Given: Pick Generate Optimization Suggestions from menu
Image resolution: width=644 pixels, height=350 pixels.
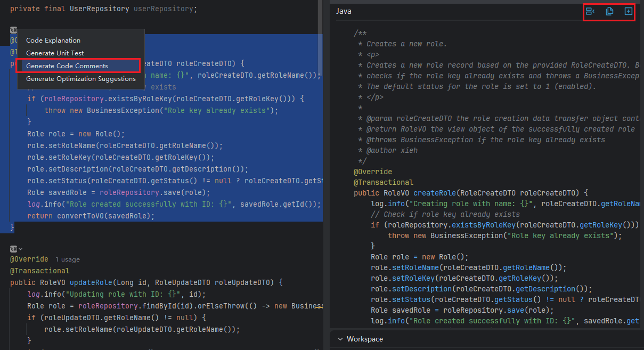Looking at the screenshot, I should 81,78.
